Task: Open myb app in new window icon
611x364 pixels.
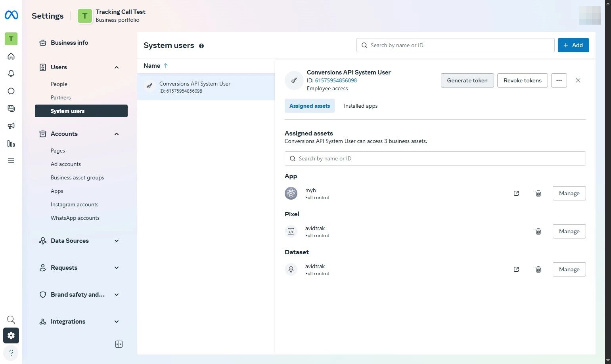Action: (516, 193)
